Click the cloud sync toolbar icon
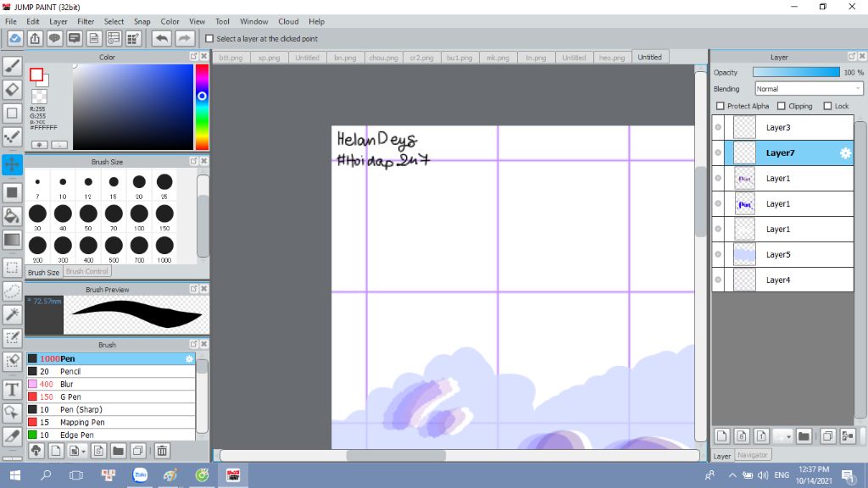 (x=15, y=38)
